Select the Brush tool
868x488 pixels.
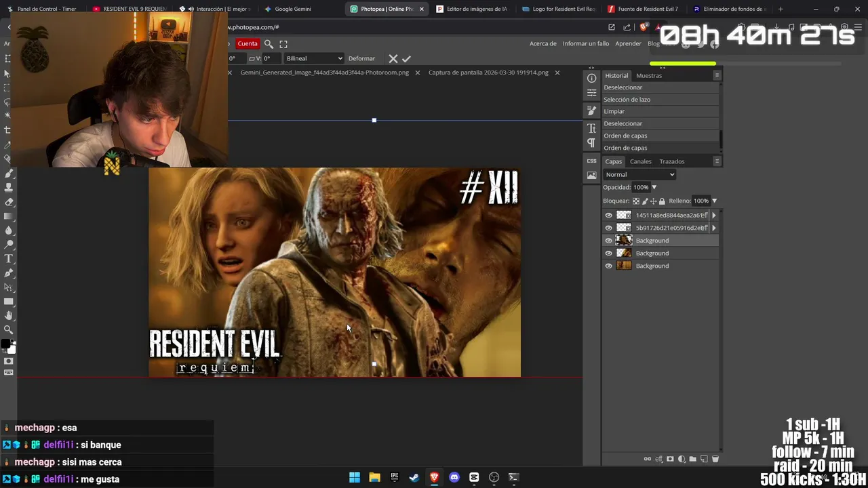[x=9, y=174]
